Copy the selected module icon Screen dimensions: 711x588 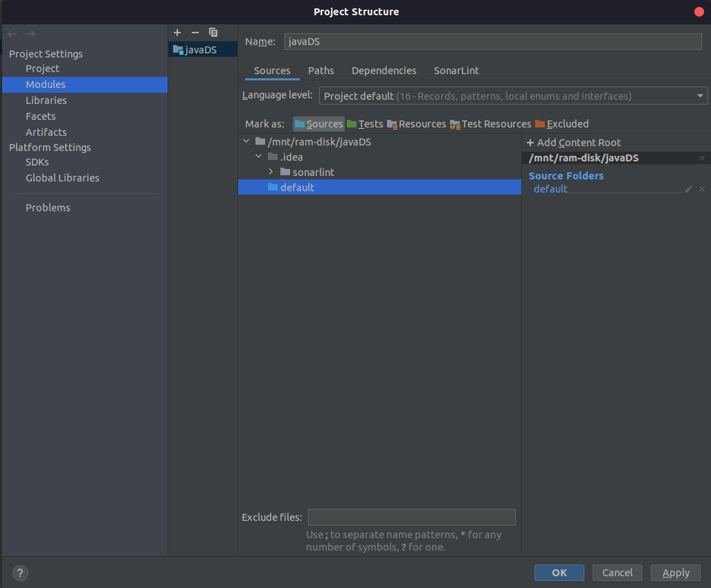click(x=213, y=33)
